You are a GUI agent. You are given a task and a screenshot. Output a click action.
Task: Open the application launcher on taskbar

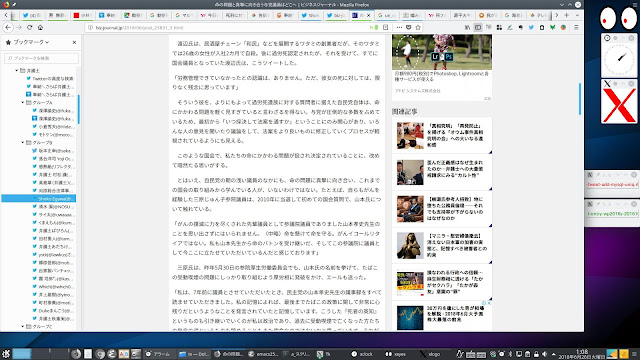pos(6,354)
